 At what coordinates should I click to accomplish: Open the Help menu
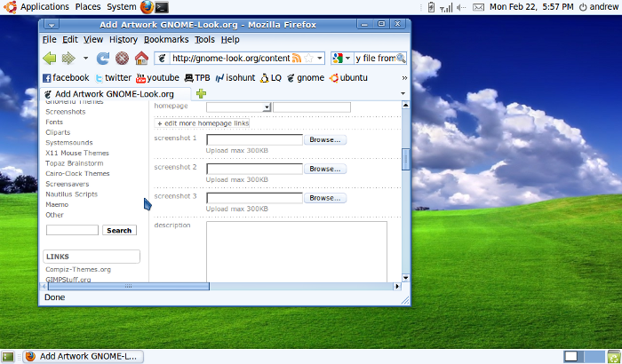pos(230,40)
